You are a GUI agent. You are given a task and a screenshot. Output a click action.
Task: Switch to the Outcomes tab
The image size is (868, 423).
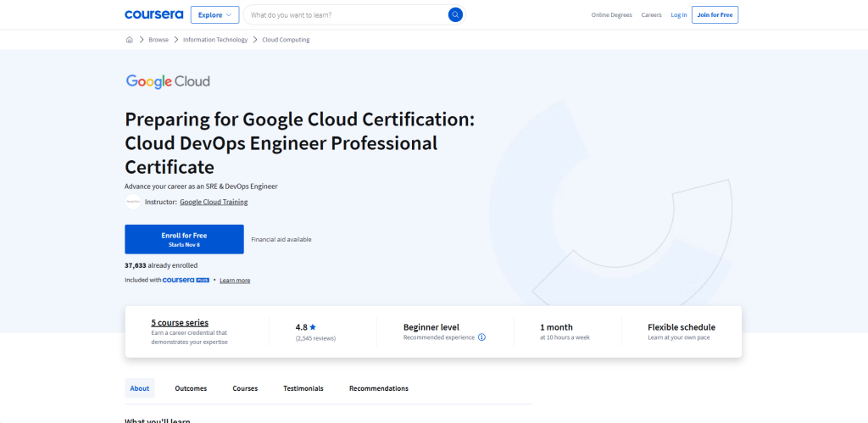tap(191, 389)
